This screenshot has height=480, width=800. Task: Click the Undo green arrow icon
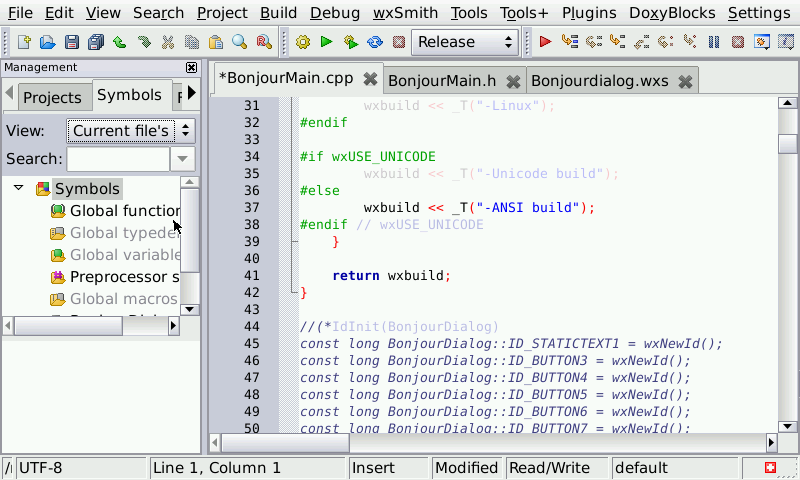click(x=119, y=42)
